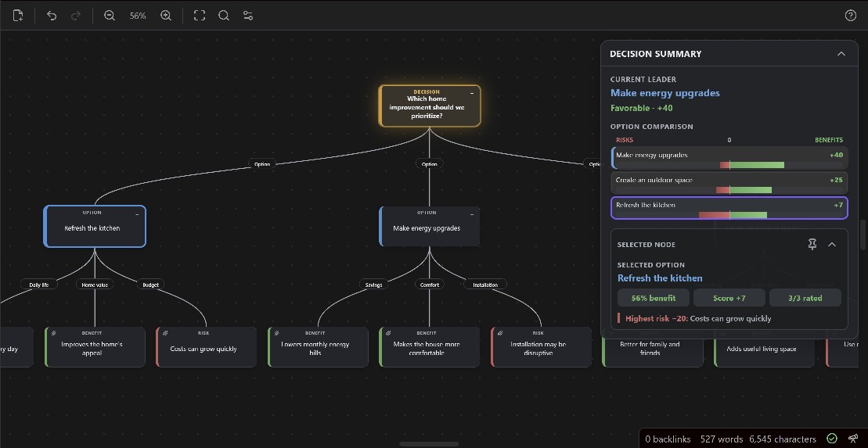Click the Comfort edge label

430,285
